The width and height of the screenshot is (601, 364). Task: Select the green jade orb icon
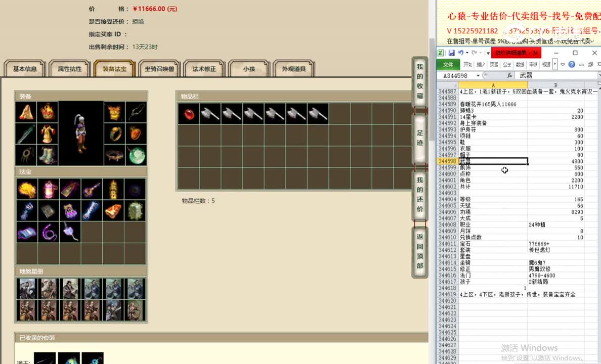(136, 155)
